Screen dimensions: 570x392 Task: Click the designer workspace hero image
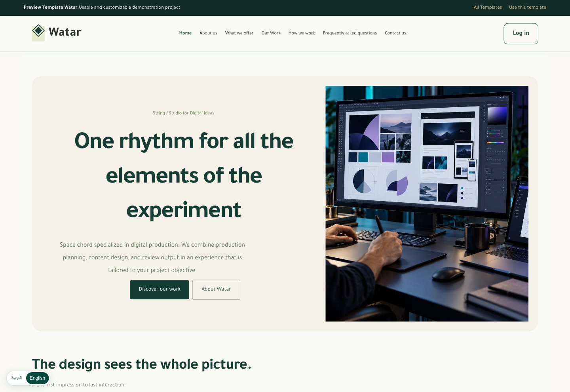pos(427,204)
